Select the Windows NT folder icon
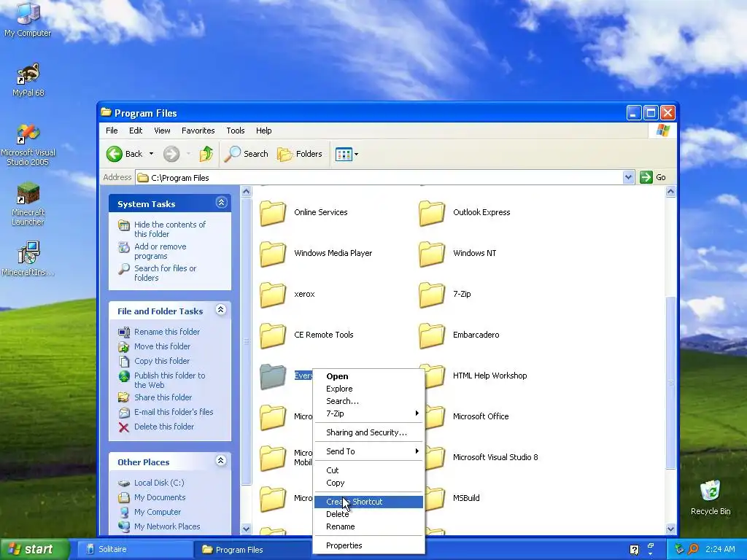 tap(432, 254)
